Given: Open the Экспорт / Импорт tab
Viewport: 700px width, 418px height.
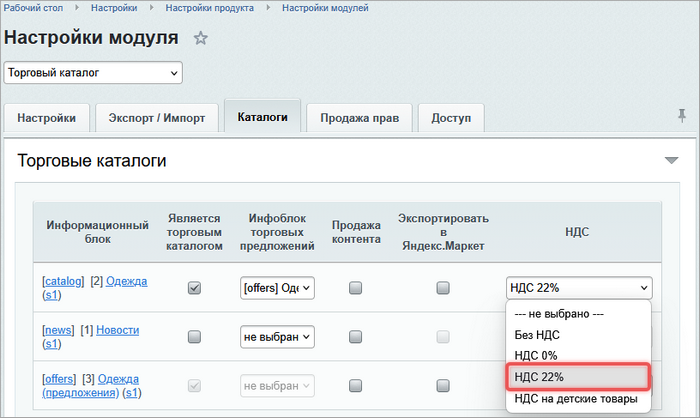Looking at the screenshot, I should point(157,118).
